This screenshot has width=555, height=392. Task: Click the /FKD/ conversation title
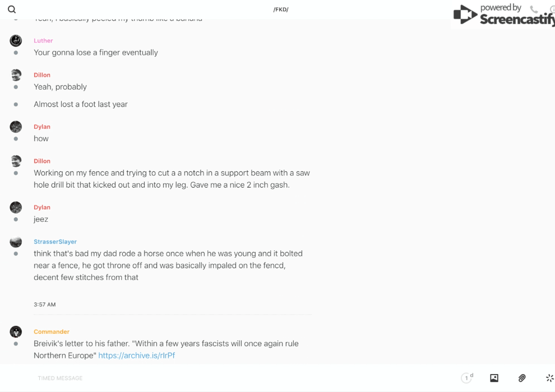click(x=281, y=10)
